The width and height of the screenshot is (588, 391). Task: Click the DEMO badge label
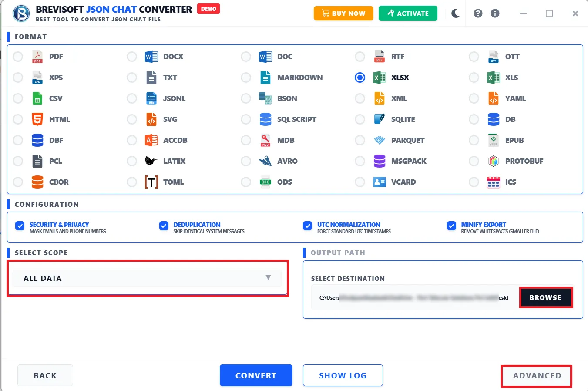pyautogui.click(x=208, y=9)
